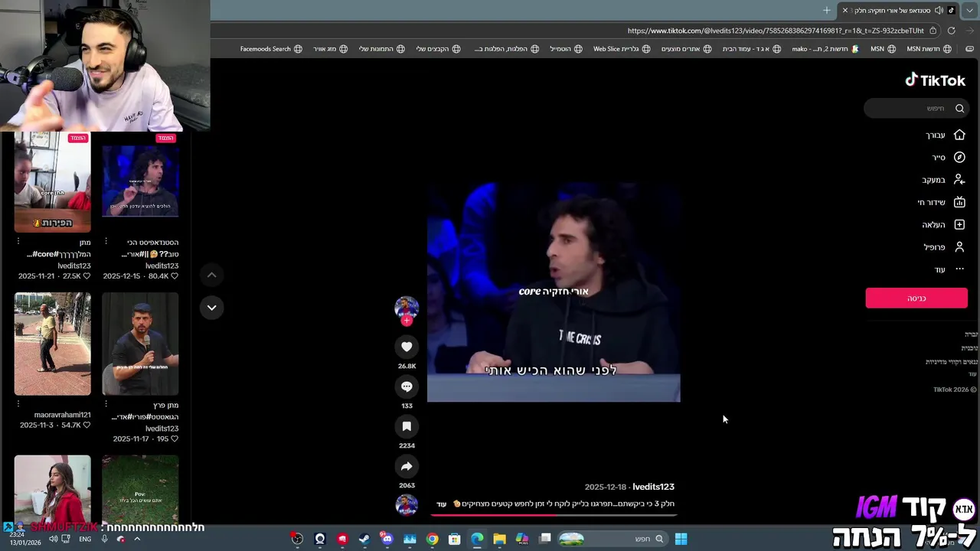Show hidden tray icons chevron
Screen dimensions: 980x551
coord(137,539)
